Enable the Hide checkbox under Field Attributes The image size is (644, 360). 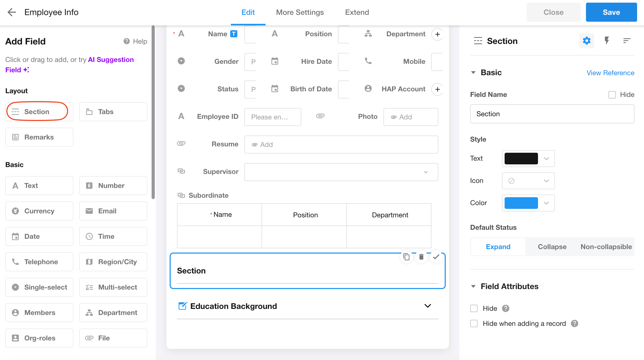pyautogui.click(x=474, y=308)
